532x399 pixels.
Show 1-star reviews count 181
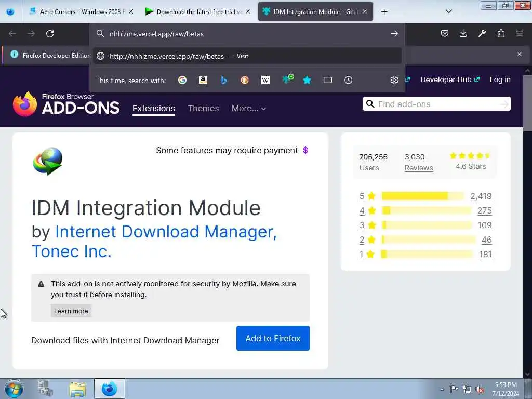coord(485,255)
